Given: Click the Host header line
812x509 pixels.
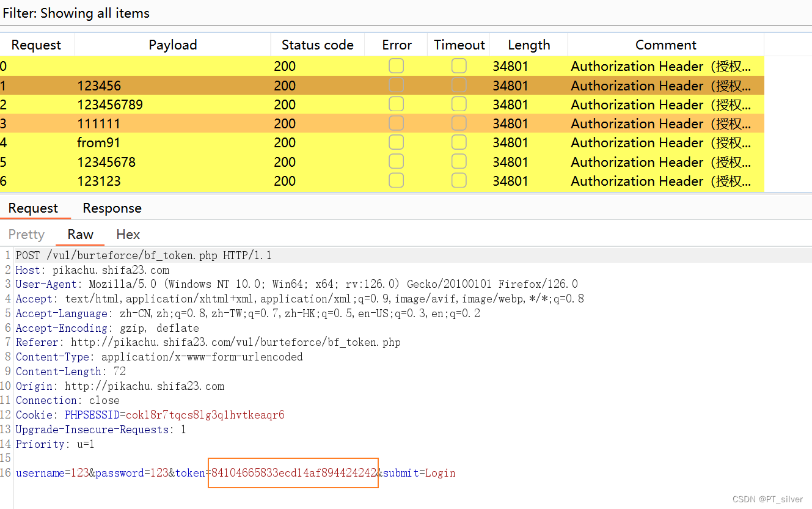Looking at the screenshot, I should coord(92,270).
